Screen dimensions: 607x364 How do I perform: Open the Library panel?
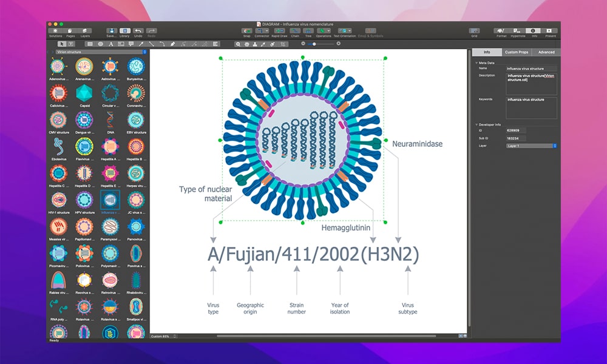pos(124,30)
